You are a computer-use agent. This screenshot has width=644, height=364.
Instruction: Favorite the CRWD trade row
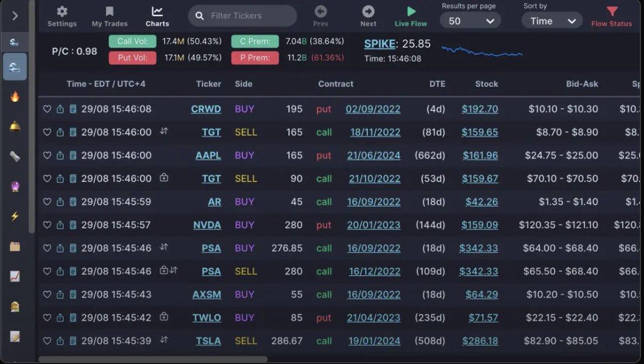coord(47,109)
